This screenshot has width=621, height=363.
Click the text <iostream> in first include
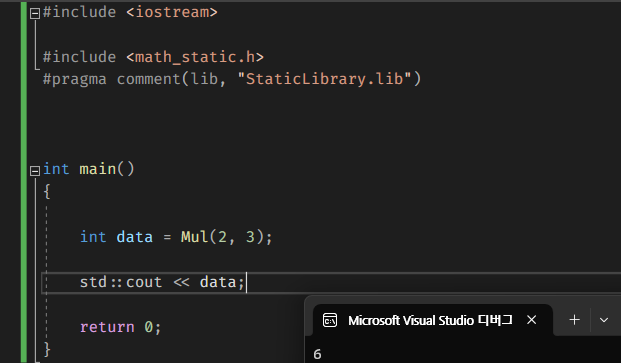172,12
